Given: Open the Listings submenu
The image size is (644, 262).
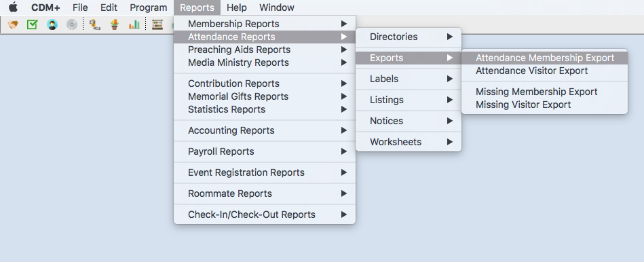Looking at the screenshot, I should coord(409,100).
